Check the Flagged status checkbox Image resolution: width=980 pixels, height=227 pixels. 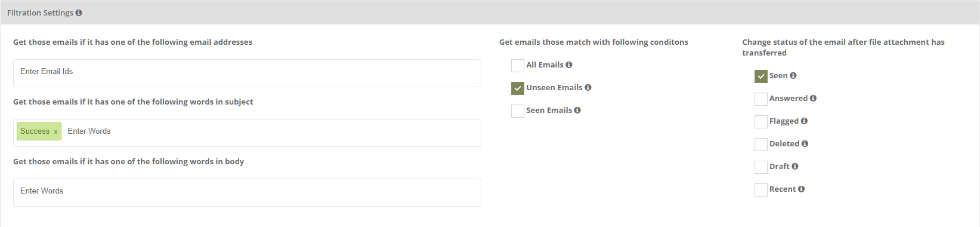point(761,121)
